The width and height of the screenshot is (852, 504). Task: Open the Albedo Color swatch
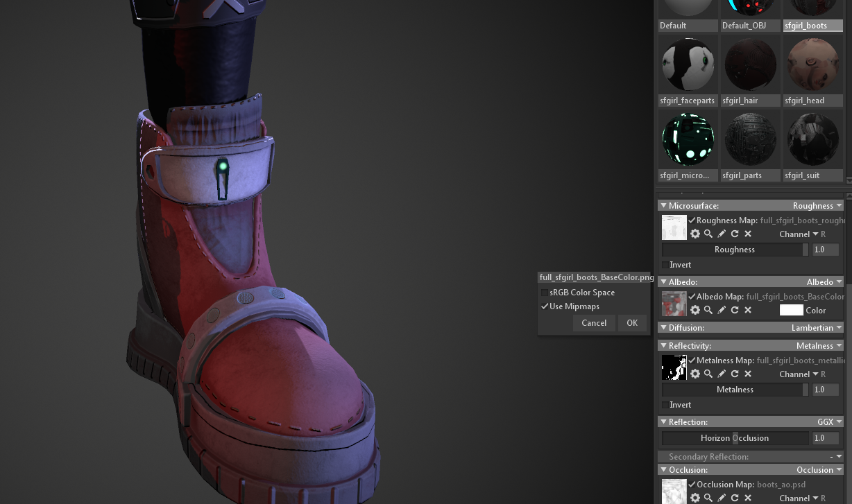click(791, 311)
